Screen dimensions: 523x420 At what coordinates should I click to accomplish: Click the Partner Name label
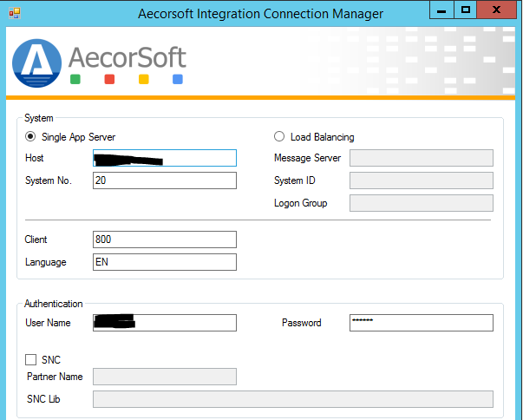(x=55, y=377)
